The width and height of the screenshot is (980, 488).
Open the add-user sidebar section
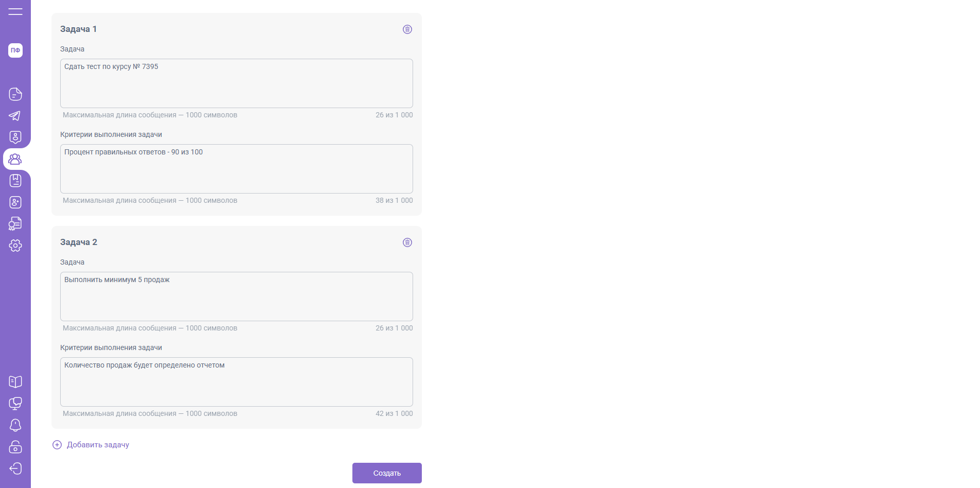coord(15,202)
